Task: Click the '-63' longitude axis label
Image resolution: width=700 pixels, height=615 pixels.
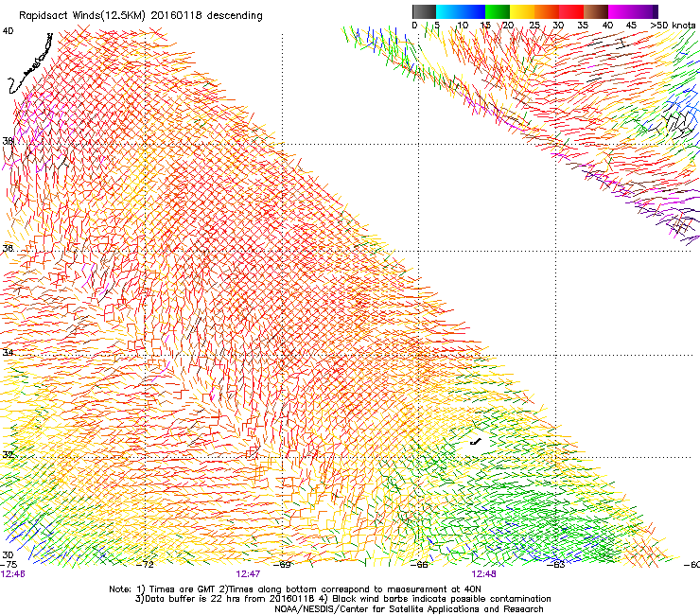Action: point(556,565)
